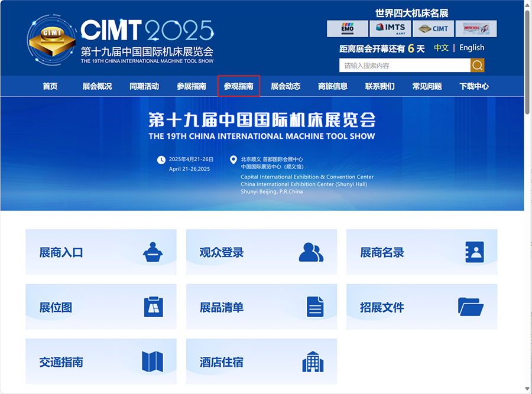The height and width of the screenshot is (394, 532).
Task: Open the 商旅信息 menu item
Action: [333, 86]
